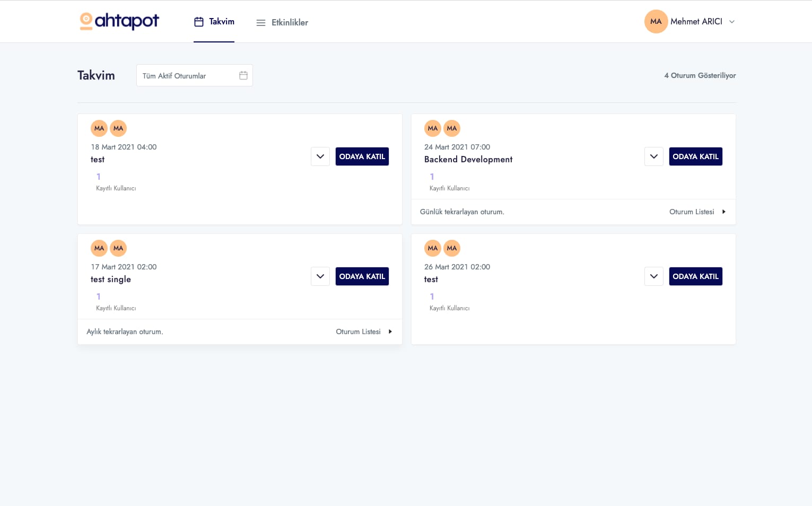Click second MA avatar on 26 Mart card
This screenshot has height=506, width=812.
click(x=452, y=248)
